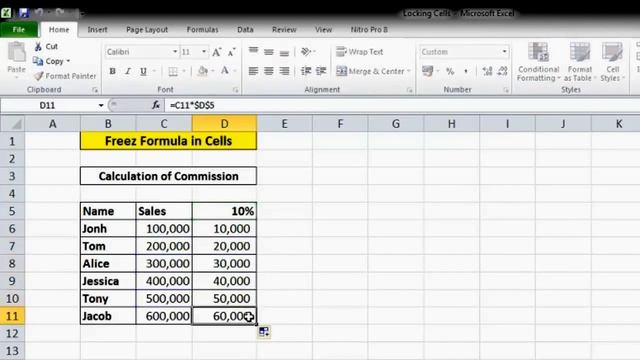The width and height of the screenshot is (640, 360).
Task: Click the Borders icon
Action: 173,71
